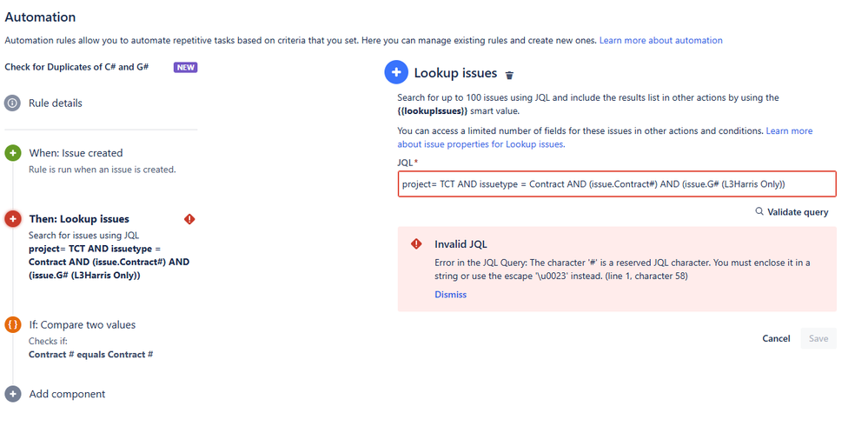Image resolution: width=868 pixels, height=433 pixels.
Task: Click 'Rule is run when an issue is created' text
Action: point(103,170)
